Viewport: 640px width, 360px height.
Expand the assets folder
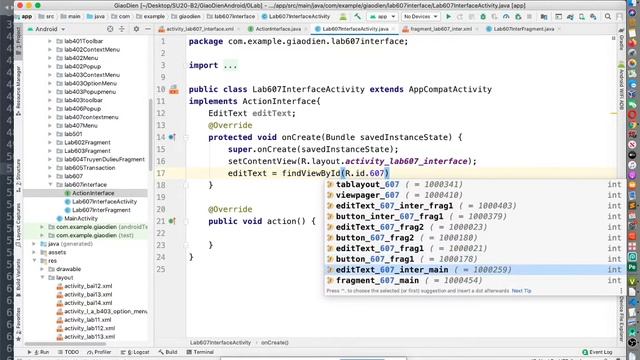34,252
